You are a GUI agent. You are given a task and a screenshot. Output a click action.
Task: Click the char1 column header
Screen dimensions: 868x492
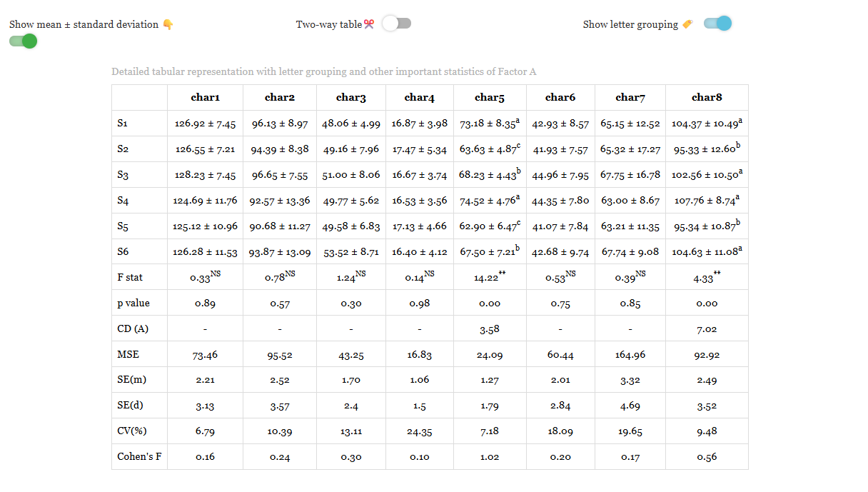pos(206,97)
